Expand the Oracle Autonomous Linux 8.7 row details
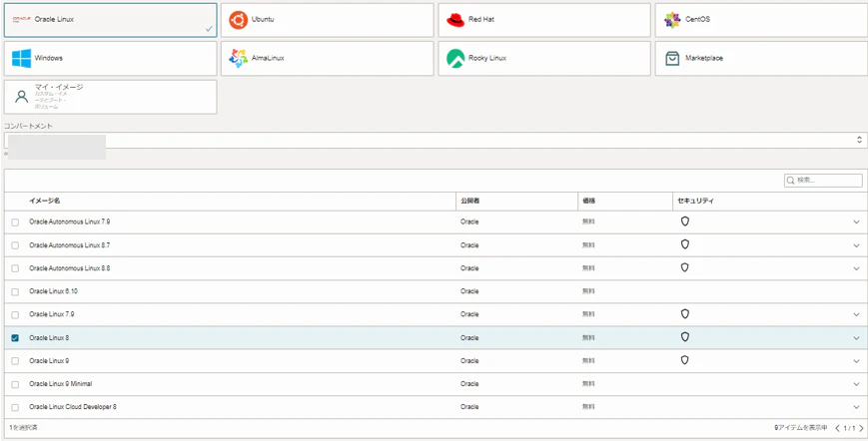868x441 pixels. pos(856,245)
